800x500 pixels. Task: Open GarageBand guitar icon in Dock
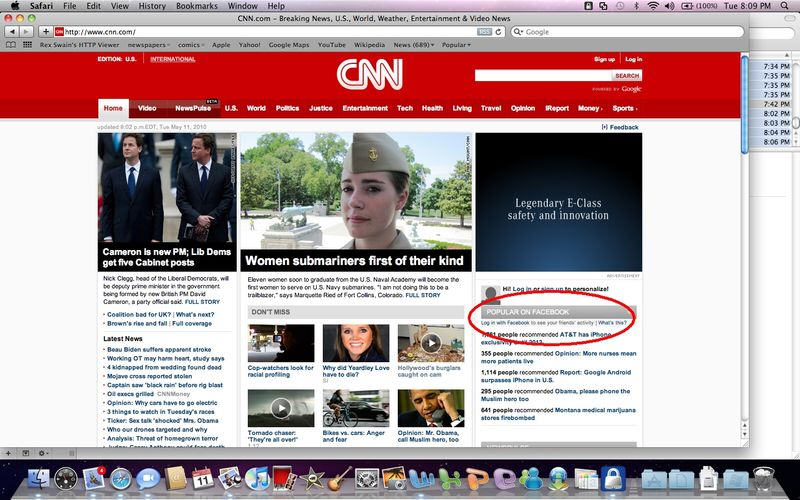coord(339,479)
